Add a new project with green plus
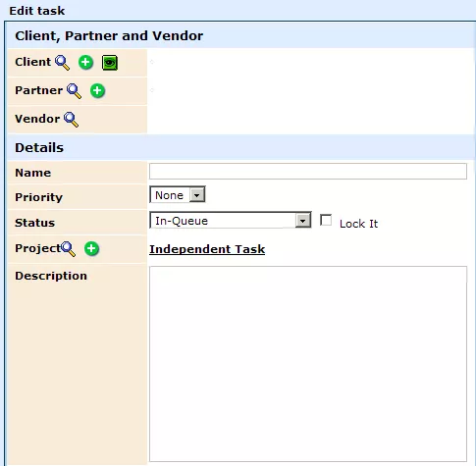Viewport: 476px width, 466px height. (x=91, y=248)
